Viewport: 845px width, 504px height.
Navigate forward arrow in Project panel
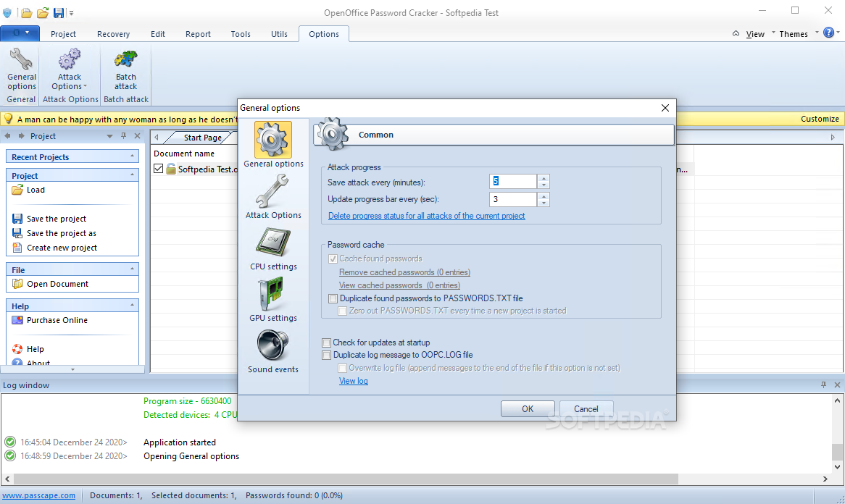point(22,135)
